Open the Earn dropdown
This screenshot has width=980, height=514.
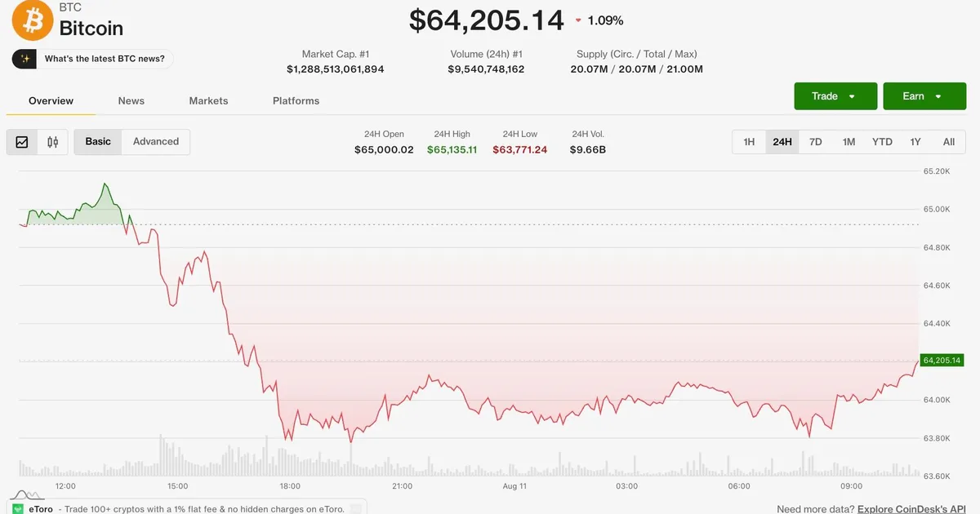click(924, 96)
